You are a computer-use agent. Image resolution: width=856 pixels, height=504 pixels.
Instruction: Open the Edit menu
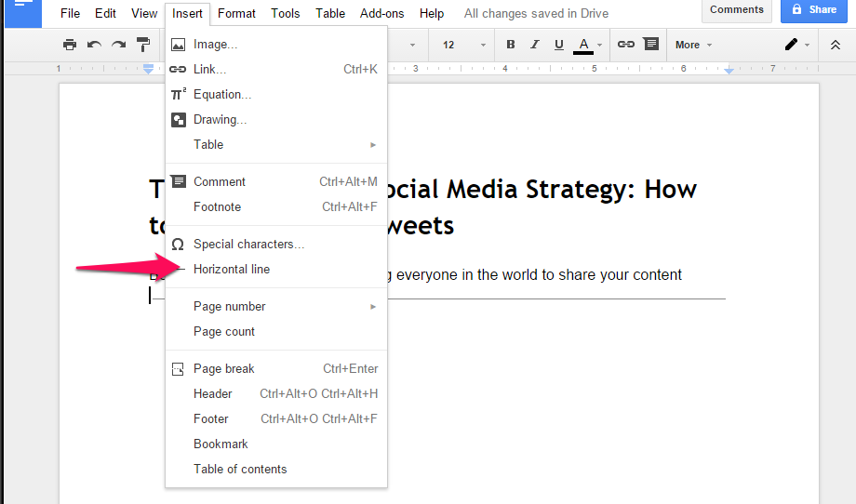105,14
